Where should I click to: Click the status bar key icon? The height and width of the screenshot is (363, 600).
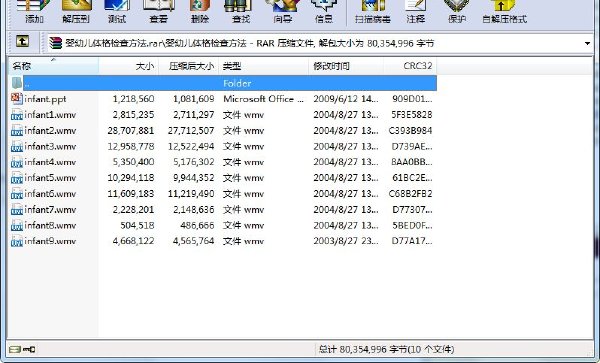[x=29, y=349]
